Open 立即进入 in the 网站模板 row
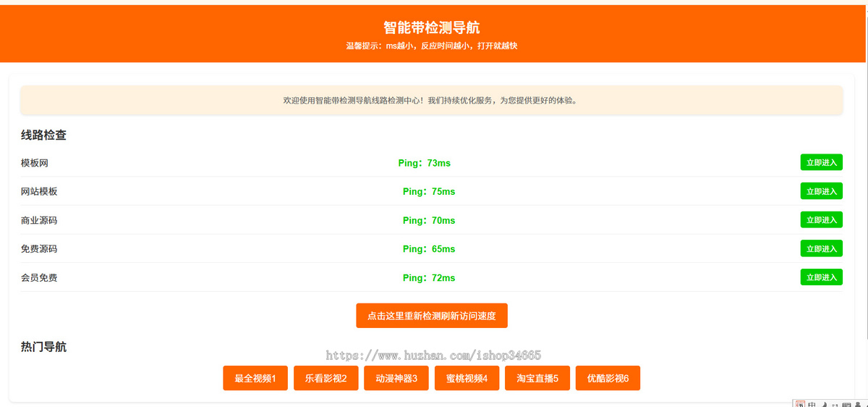Viewport: 868px width, 407px height. point(821,191)
